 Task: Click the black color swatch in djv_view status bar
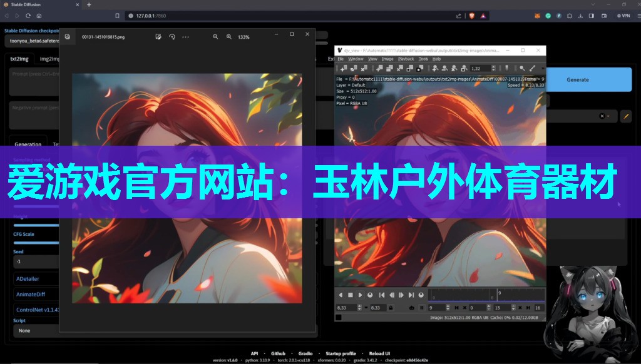(x=339, y=318)
